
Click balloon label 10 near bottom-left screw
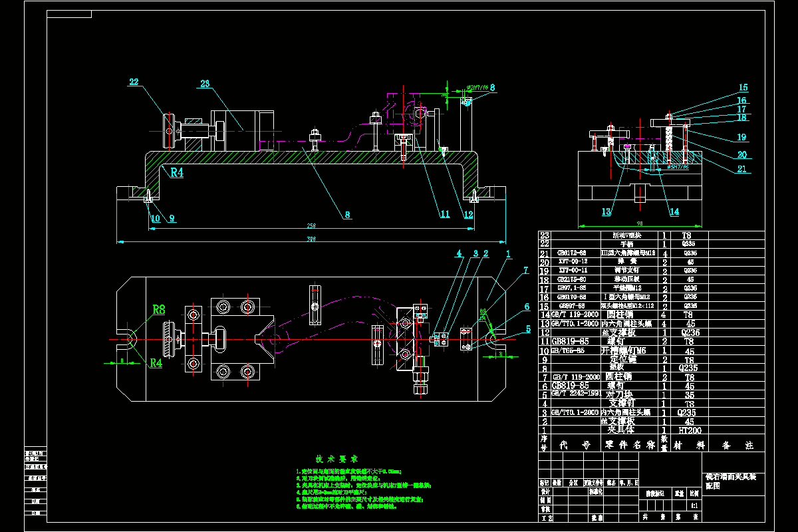pos(155,217)
